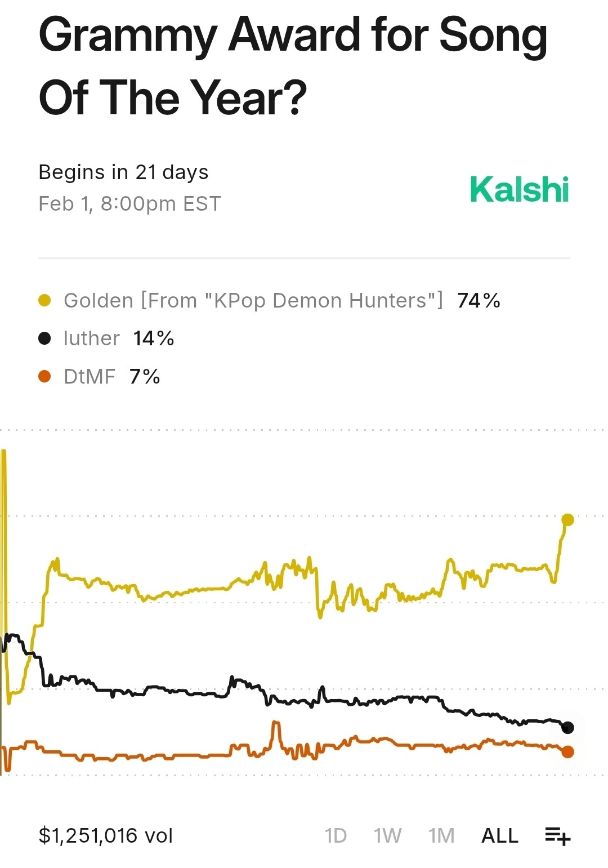608x868 pixels.
Task: Click the orange endpoint marker on chart
Action: 567,751
